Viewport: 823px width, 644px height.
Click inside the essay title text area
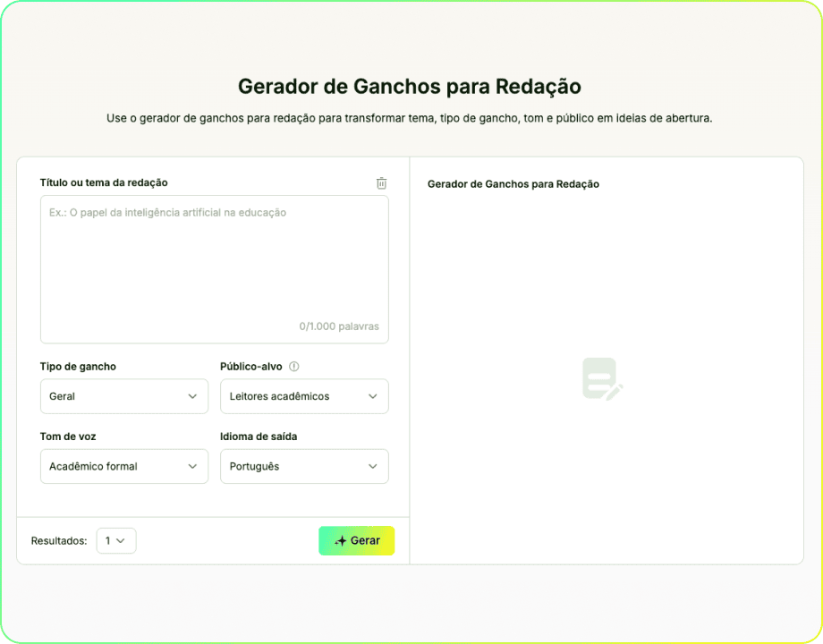coord(214,269)
